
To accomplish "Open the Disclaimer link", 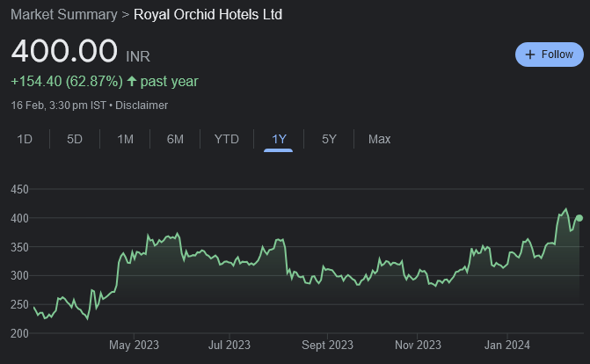I will tap(142, 106).
